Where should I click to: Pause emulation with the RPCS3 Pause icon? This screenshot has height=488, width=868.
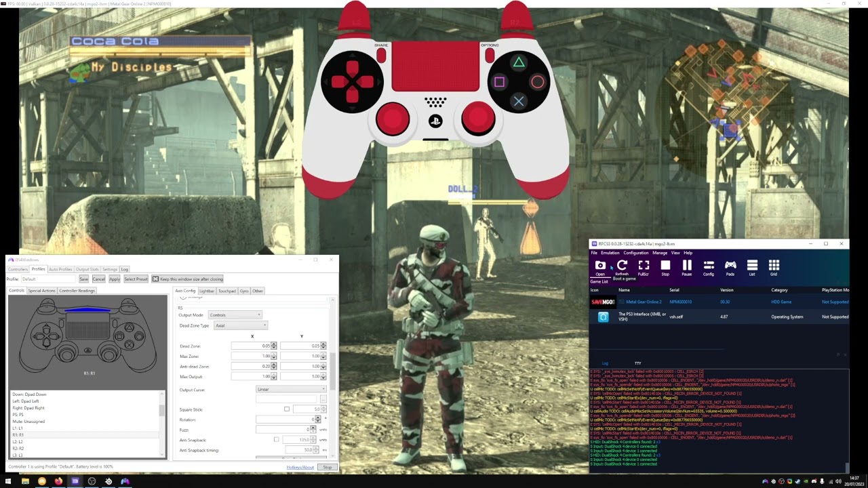(x=687, y=266)
